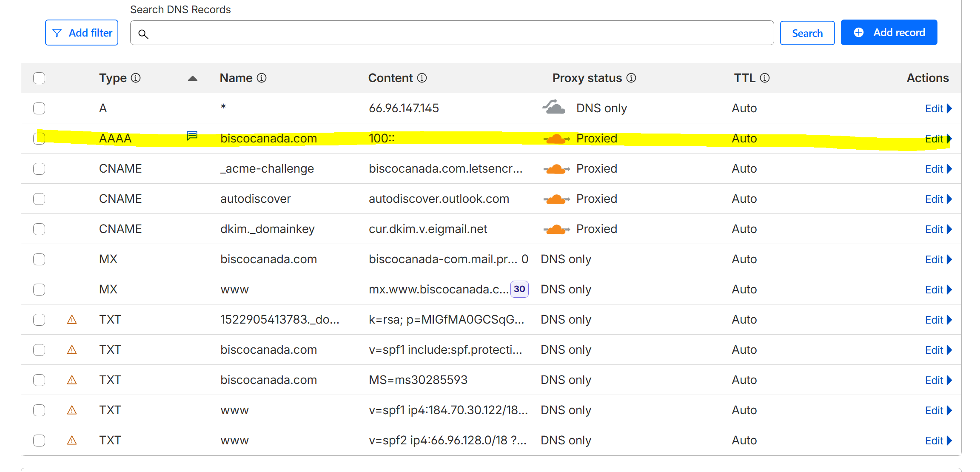Click gray cloud icon on A record
This screenshot has width=980, height=472.
(554, 107)
